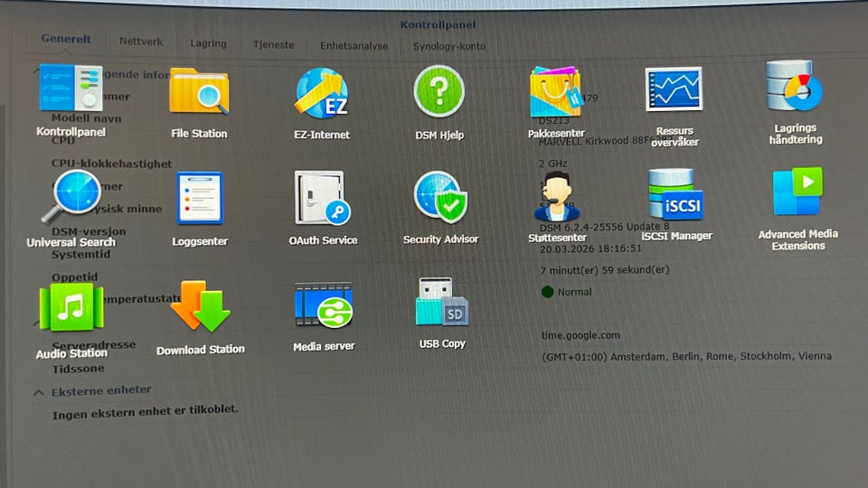Open Pakkesenter package center
This screenshot has width=868, height=488.
[556, 91]
